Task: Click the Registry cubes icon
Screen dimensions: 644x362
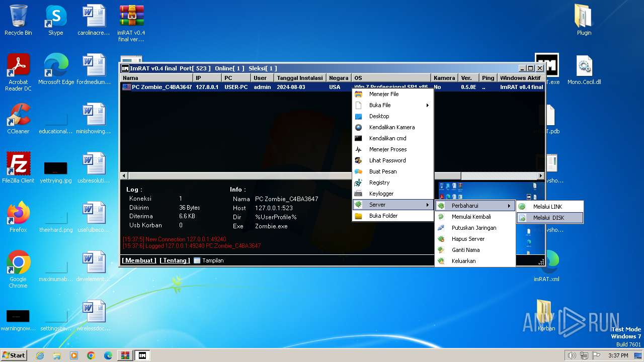Action: pyautogui.click(x=358, y=183)
